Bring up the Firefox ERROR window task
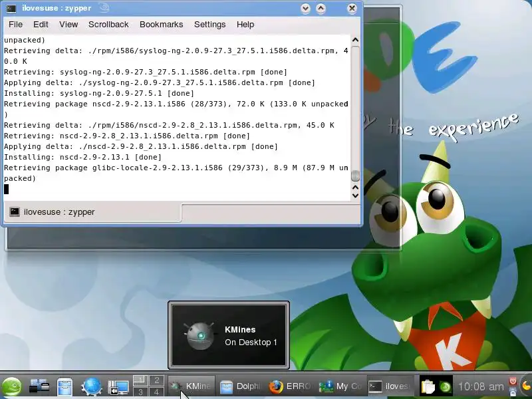 [x=291, y=386]
